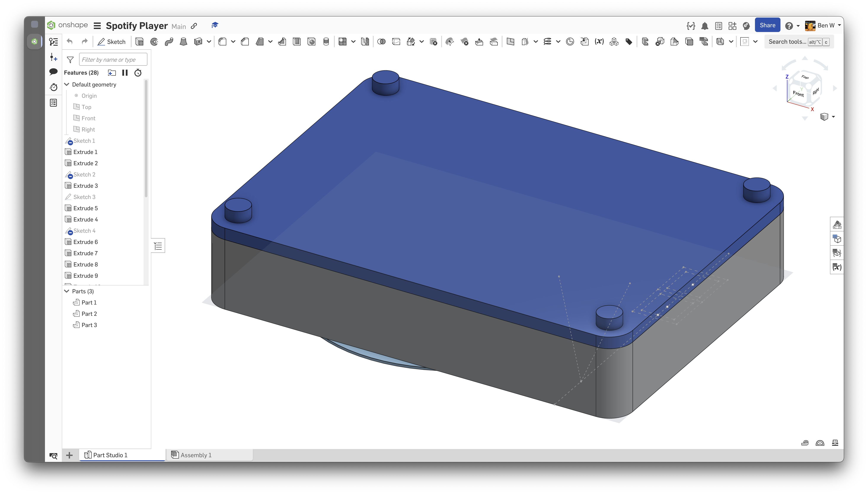This screenshot has width=868, height=494.
Task: Pause feature regeneration with the pause button
Action: tap(125, 73)
